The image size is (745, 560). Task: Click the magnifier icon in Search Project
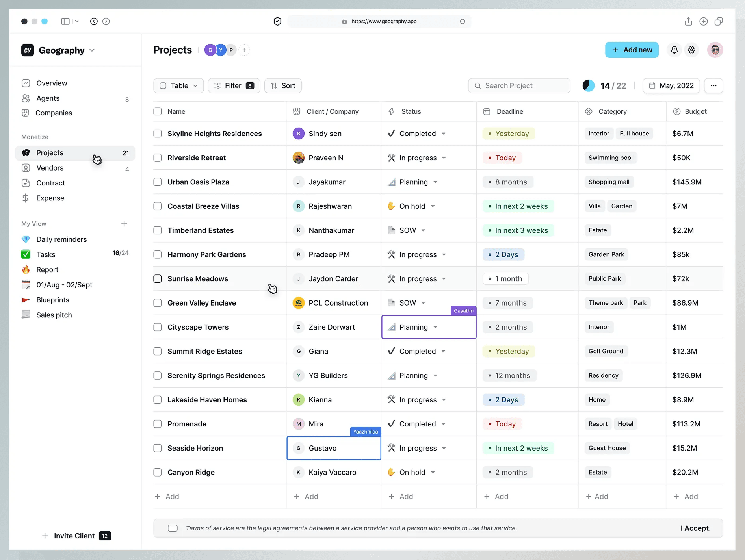point(477,85)
